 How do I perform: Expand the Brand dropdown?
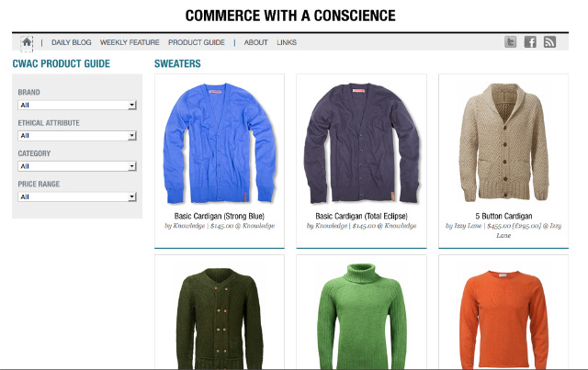coord(77,105)
